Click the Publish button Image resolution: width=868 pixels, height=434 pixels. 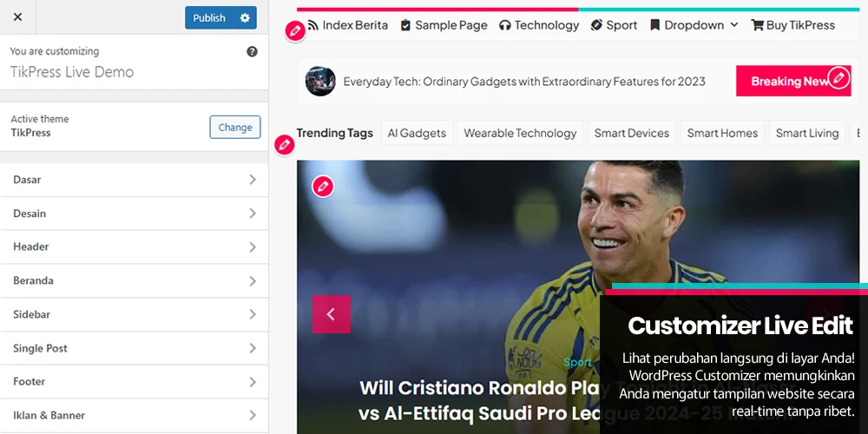pos(209,17)
